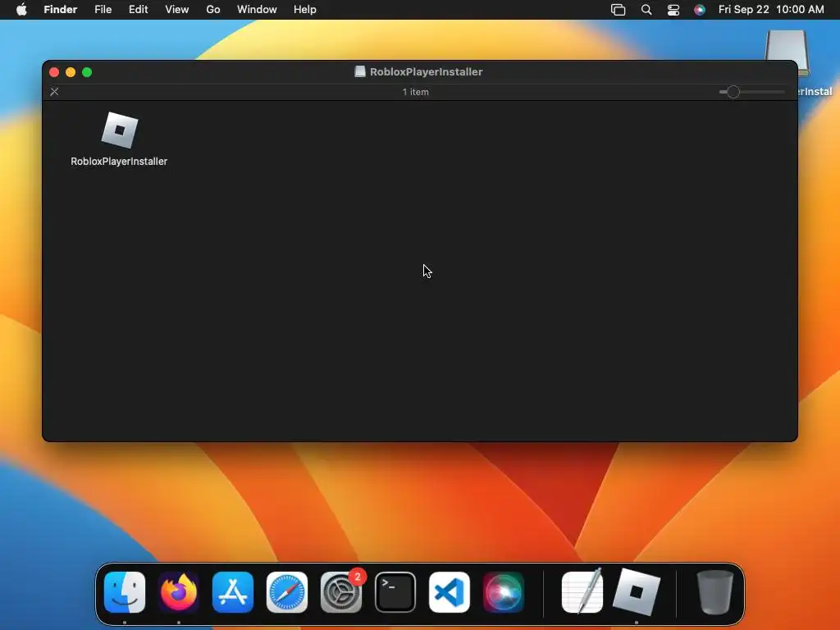The image size is (840, 630).
Task: Open the View menu
Action: pyautogui.click(x=177, y=10)
